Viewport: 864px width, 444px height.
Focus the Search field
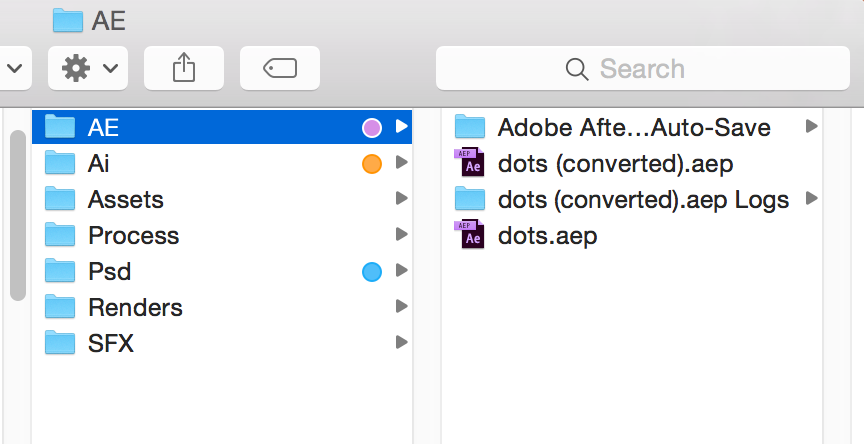(x=642, y=68)
